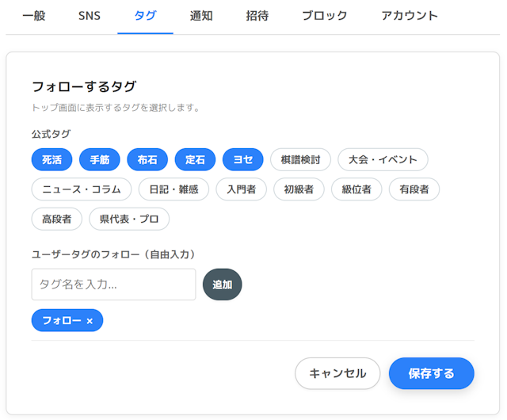Image resolution: width=507 pixels, height=420 pixels.
Task: Go to the 通知 settings tab
Action: coord(201,16)
